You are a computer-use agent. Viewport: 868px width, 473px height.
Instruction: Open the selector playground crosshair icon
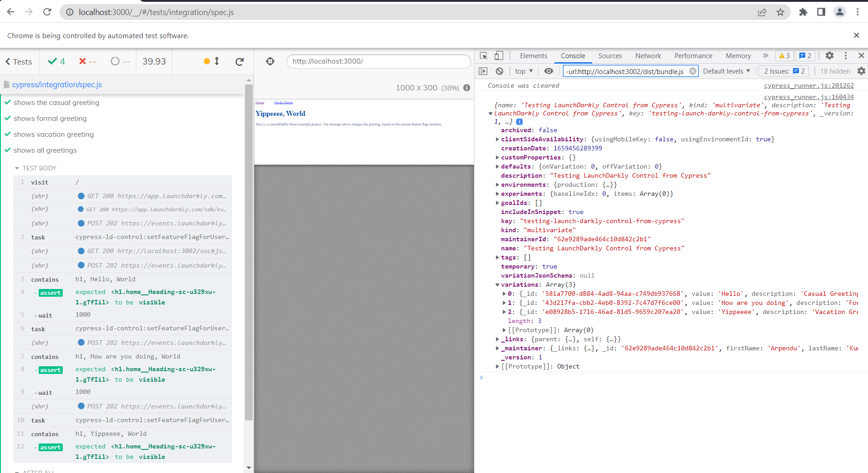[x=270, y=61]
